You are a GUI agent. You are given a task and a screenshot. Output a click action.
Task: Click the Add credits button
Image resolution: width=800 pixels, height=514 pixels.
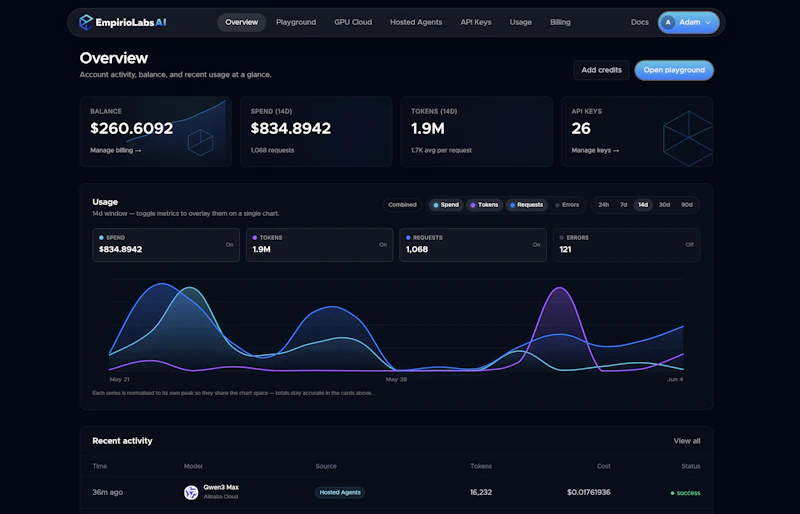click(602, 70)
